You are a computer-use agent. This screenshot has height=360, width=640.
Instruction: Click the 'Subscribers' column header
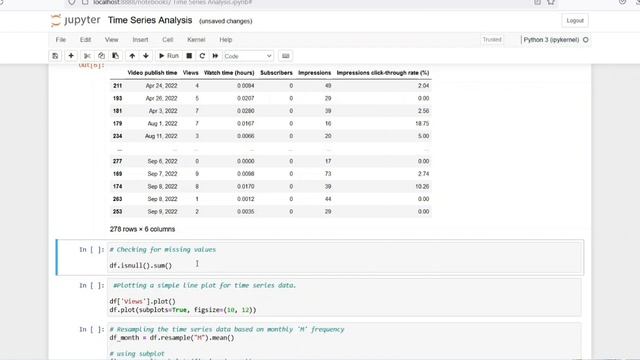click(x=276, y=73)
